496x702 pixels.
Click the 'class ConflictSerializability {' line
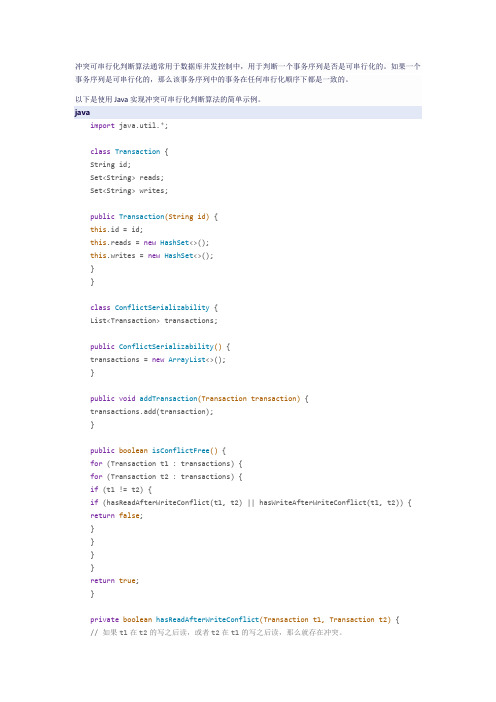154,308
